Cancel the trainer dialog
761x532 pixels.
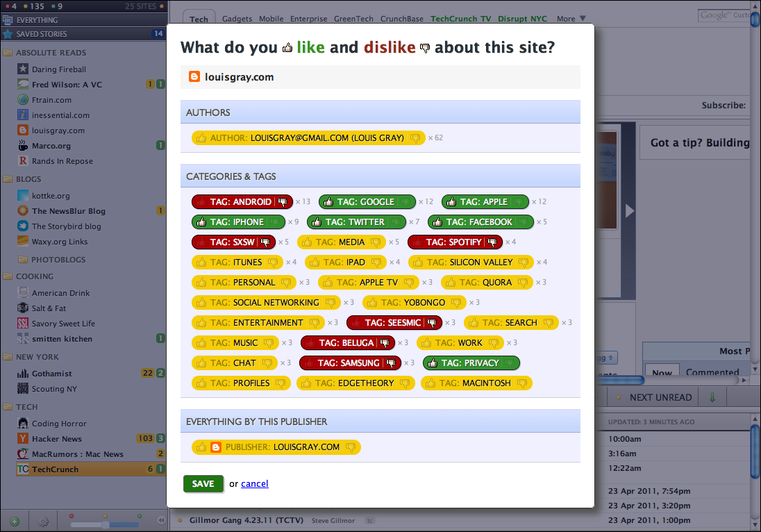(255, 483)
